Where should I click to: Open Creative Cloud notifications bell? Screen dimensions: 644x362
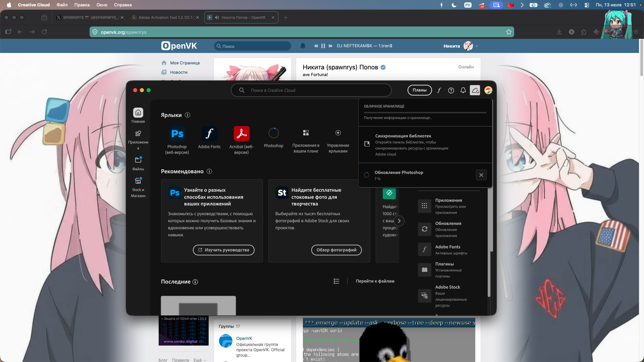coord(463,90)
